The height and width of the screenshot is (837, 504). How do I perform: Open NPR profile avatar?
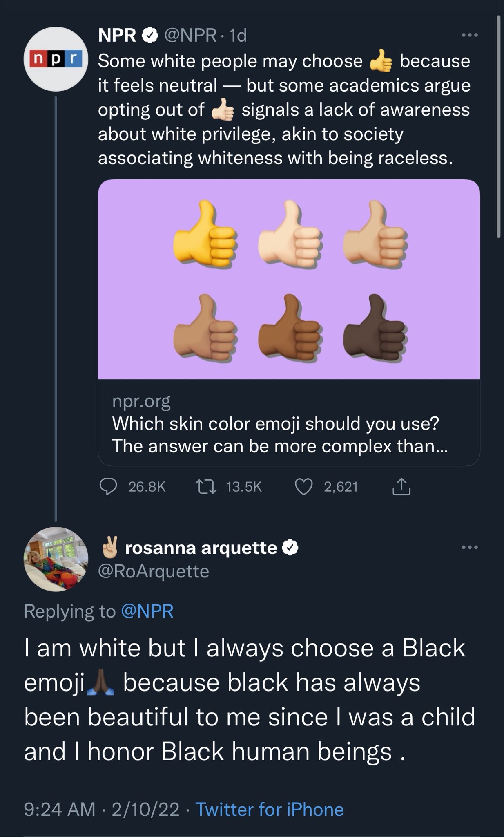pos(56,59)
